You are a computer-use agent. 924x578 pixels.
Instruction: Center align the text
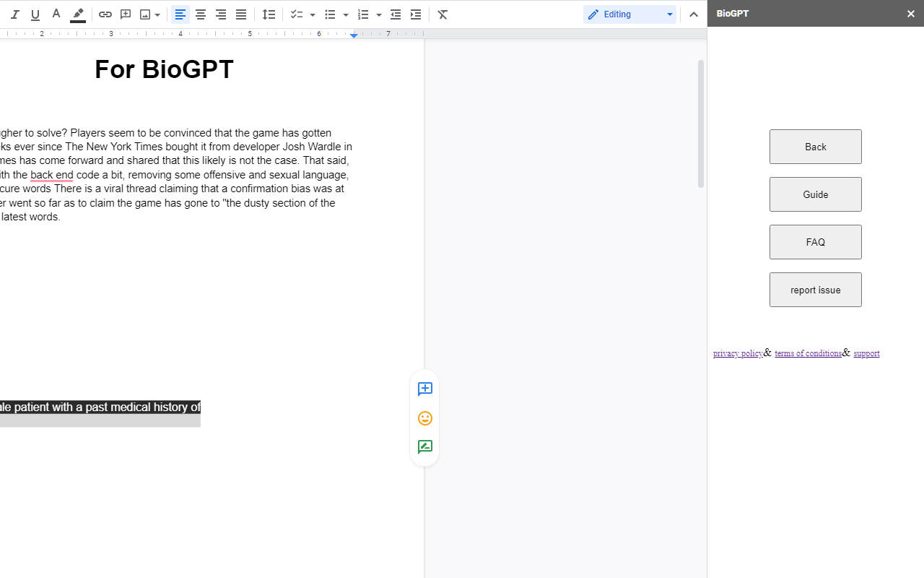point(201,14)
